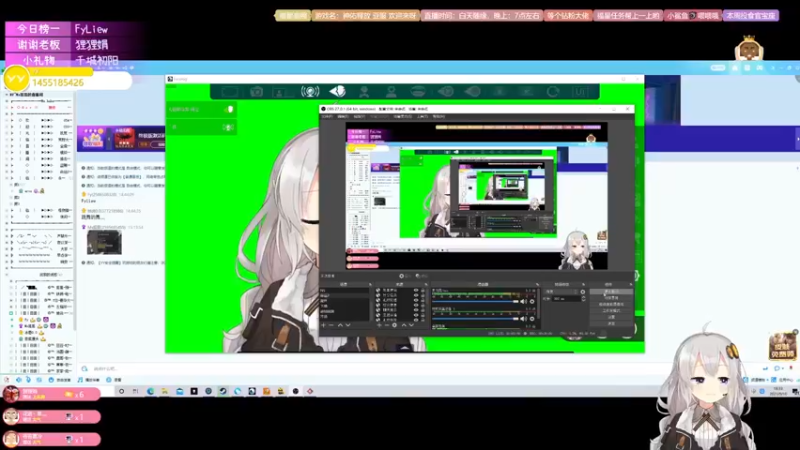
Task: Select the webcam broadcast icon in avatar toolbar
Action: (x=310, y=91)
